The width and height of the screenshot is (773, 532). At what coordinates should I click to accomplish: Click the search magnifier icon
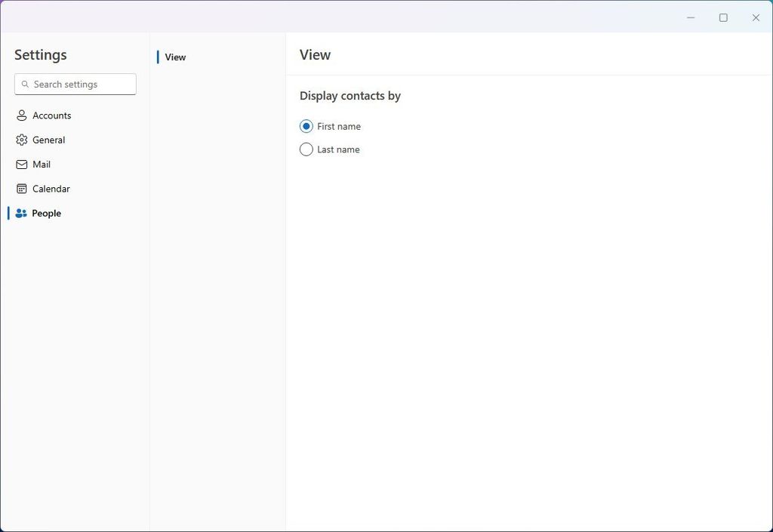click(25, 85)
